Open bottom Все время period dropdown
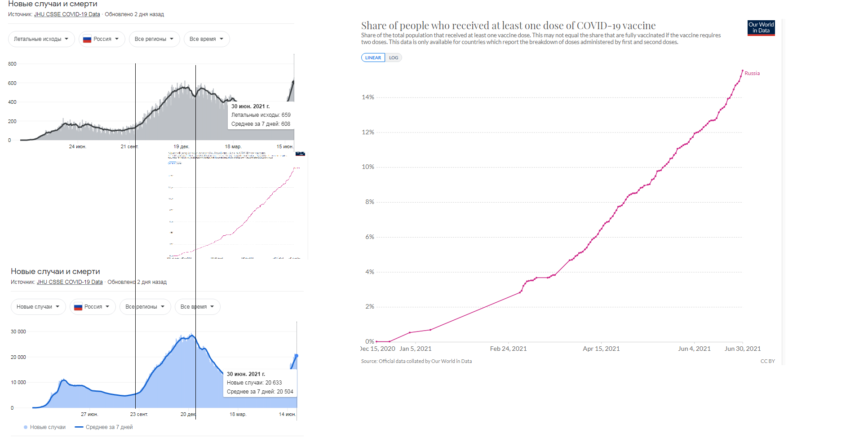 [197, 307]
